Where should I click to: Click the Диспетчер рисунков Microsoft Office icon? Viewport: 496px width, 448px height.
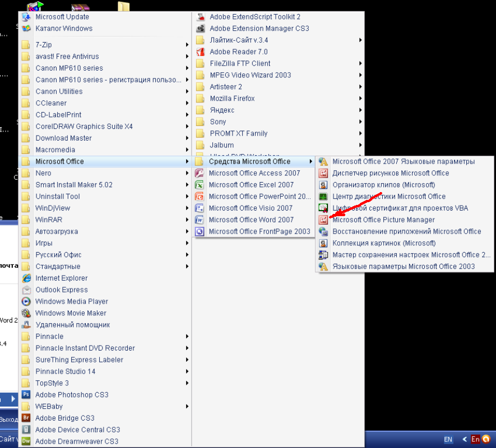323,173
